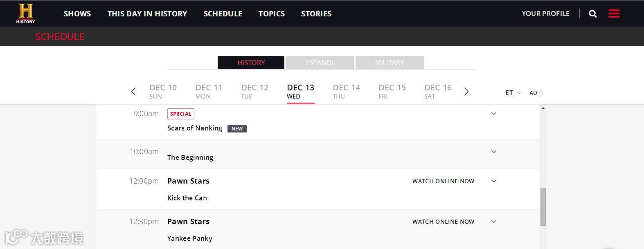This screenshot has height=249, width=644.
Task: Select Dec 10 Sunday
Action: 163,92
